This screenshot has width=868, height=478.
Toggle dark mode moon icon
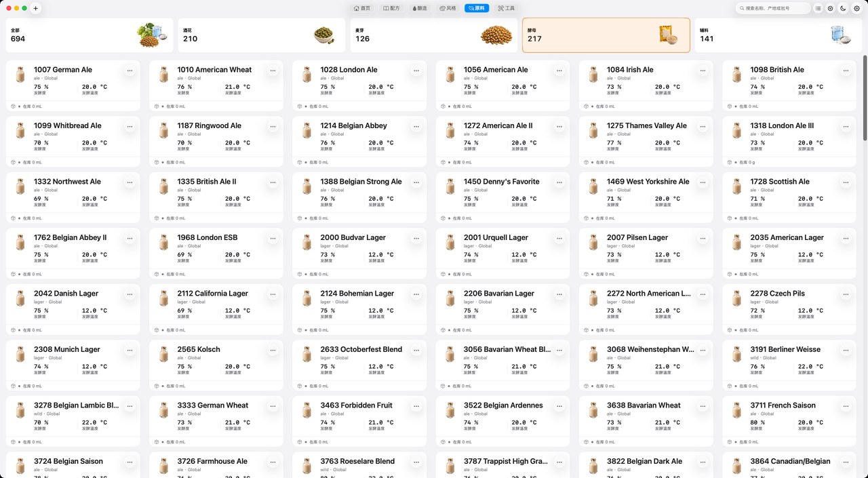(843, 8)
